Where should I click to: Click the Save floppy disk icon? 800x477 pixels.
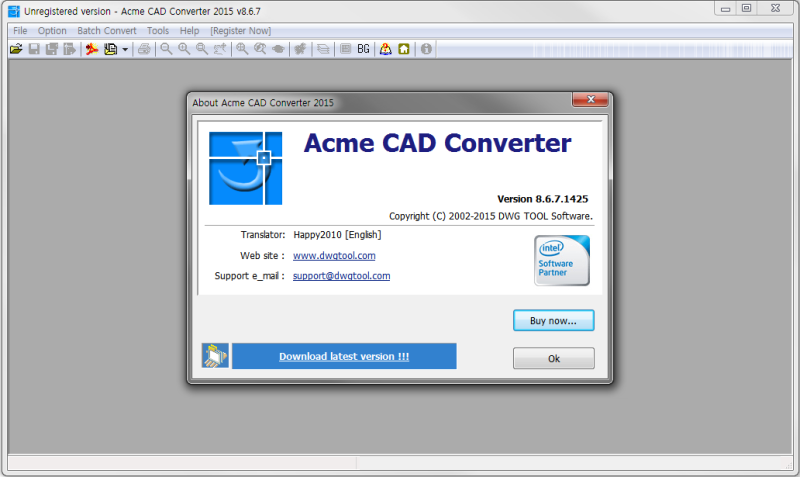point(34,49)
